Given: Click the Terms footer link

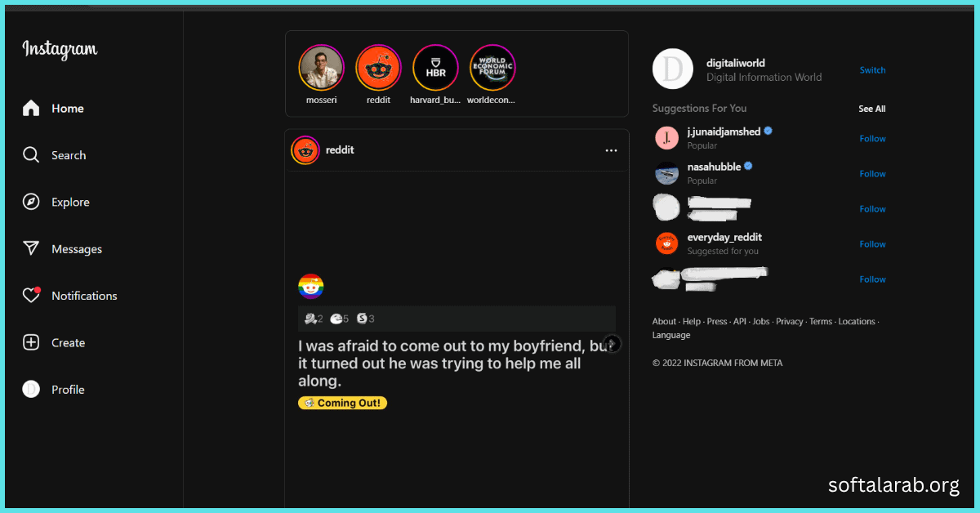Looking at the screenshot, I should coord(821,322).
